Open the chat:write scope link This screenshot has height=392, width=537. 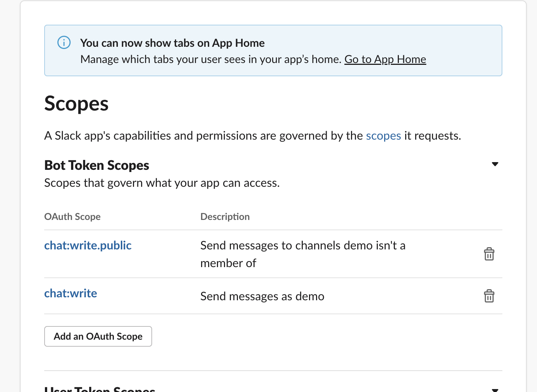click(71, 294)
